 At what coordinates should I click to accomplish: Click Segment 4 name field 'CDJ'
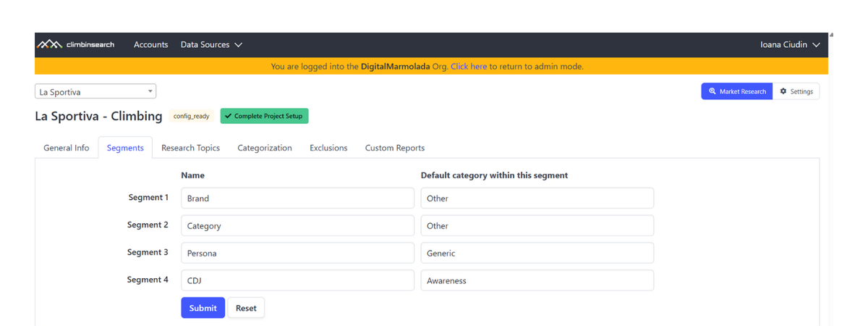tap(297, 280)
